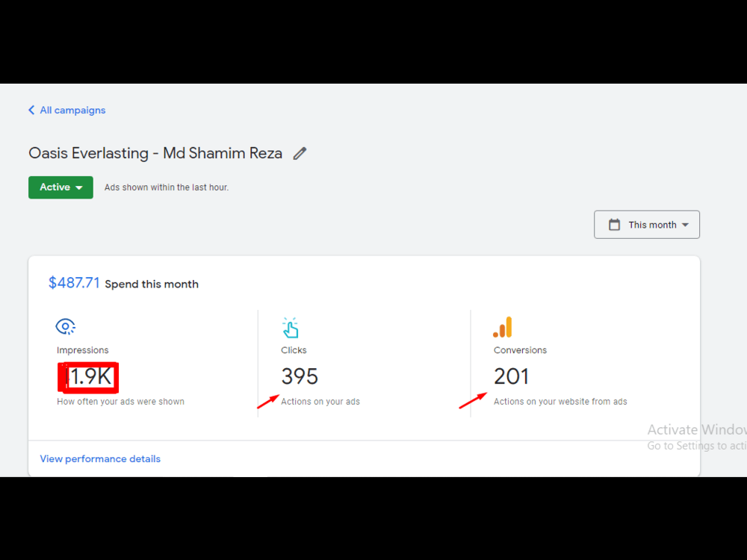Click the 1.9K impressions value
The width and height of the screenshot is (747, 560).
[89, 376]
